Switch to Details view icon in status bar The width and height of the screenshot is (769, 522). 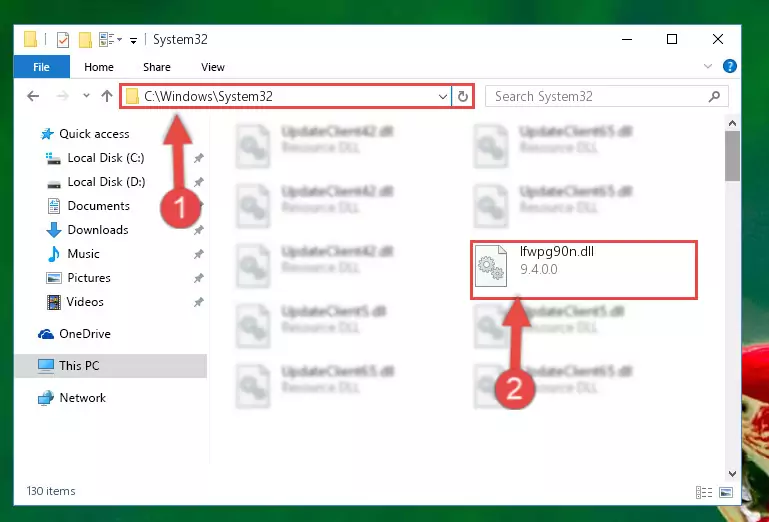(x=704, y=492)
